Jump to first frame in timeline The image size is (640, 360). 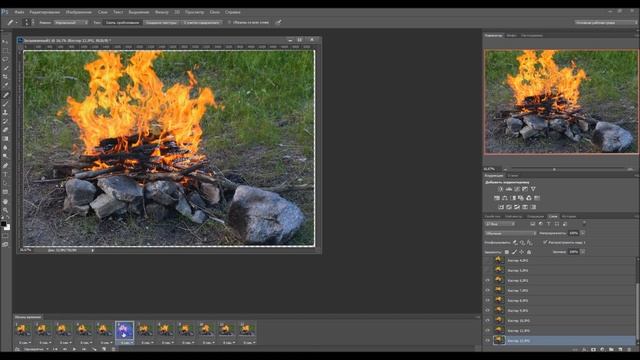(x=55, y=349)
